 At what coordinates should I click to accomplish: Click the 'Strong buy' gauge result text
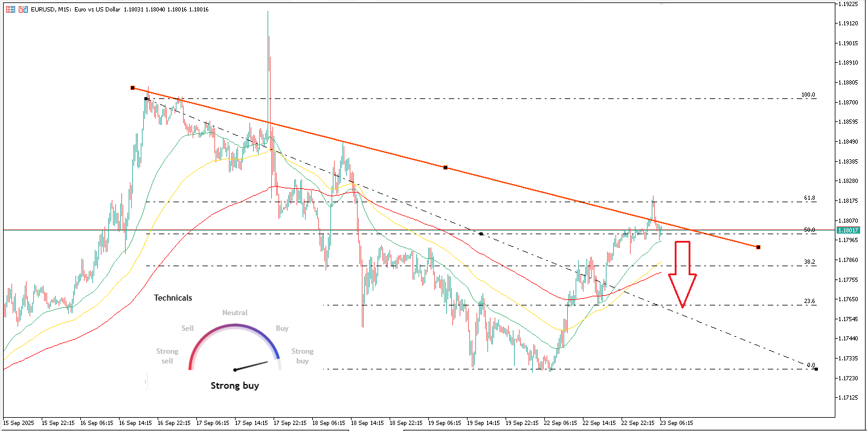click(x=234, y=385)
